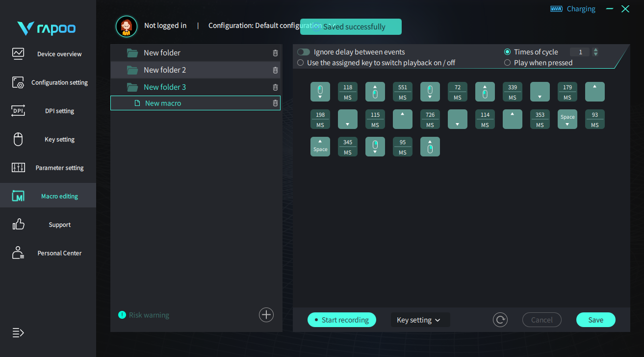Select the 551 MS delay block
This screenshot has width=644, height=357.
coord(403,92)
